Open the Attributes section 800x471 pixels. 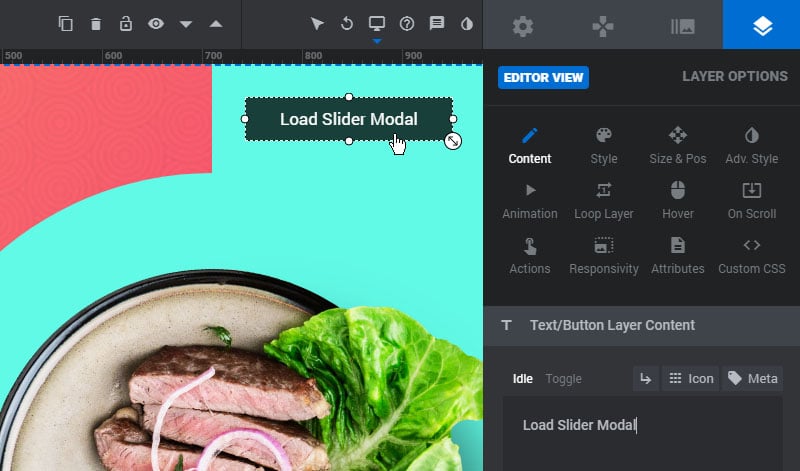(x=678, y=257)
